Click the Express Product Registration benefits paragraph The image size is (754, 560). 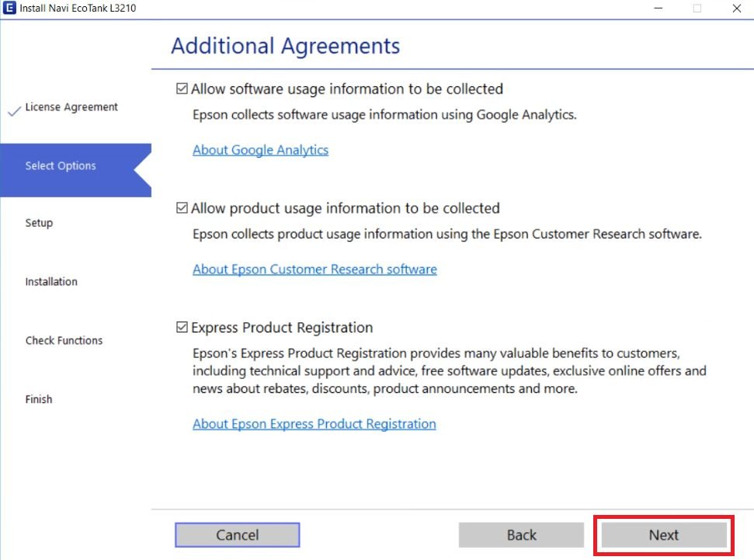450,371
